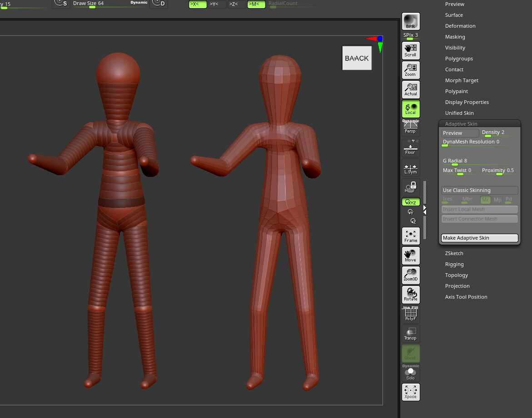Expand the Deformation section
Screen dimensions: 532x418
460,25
